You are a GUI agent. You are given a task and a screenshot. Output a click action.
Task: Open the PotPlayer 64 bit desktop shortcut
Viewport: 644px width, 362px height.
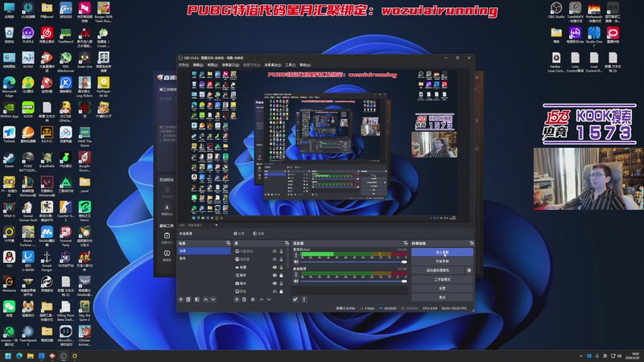[x=104, y=87]
